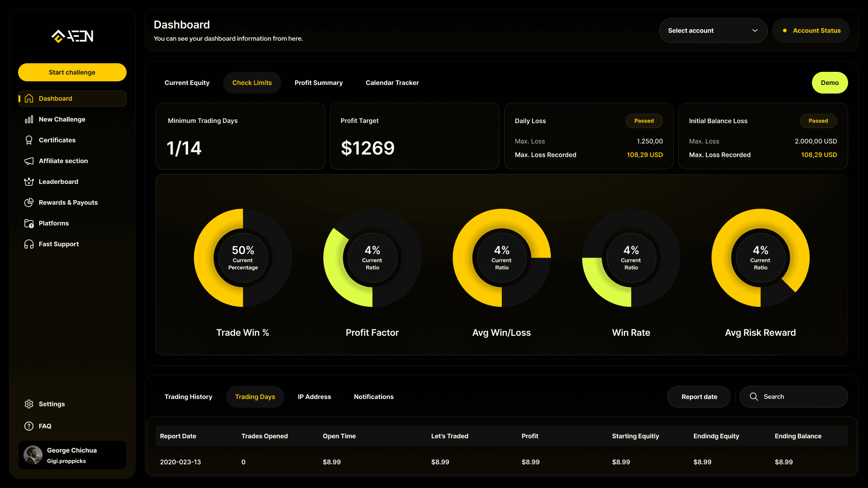
Task: Click the Account Status button
Action: [811, 31]
